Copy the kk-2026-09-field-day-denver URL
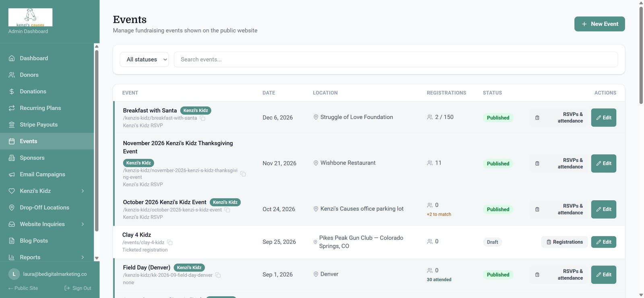The width and height of the screenshot is (644, 298). click(x=218, y=275)
